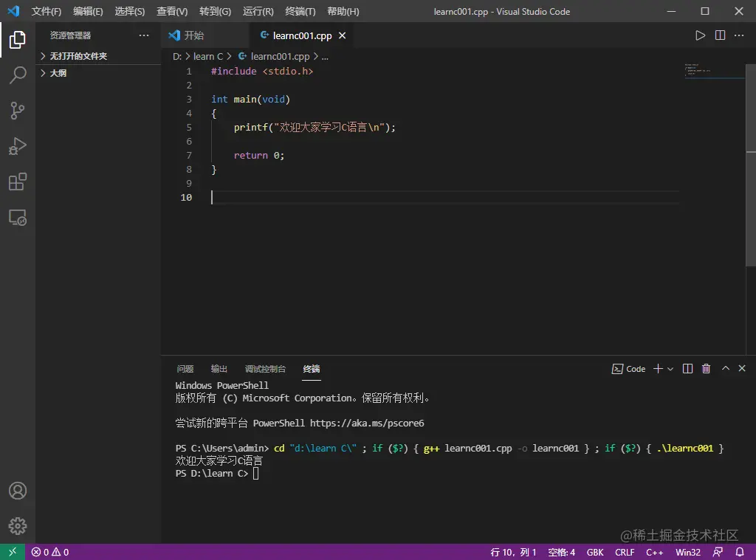Switch to the 调试控制台 tab
Screen dimensions: 756x560
[x=265, y=369]
